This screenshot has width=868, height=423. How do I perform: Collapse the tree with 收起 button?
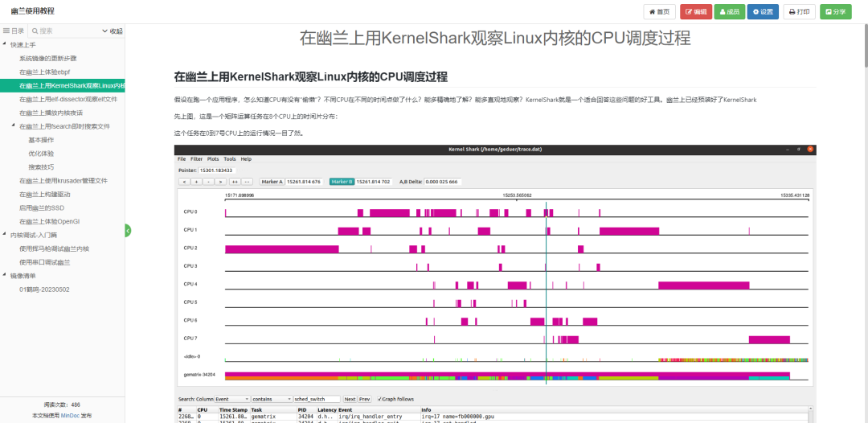point(113,31)
